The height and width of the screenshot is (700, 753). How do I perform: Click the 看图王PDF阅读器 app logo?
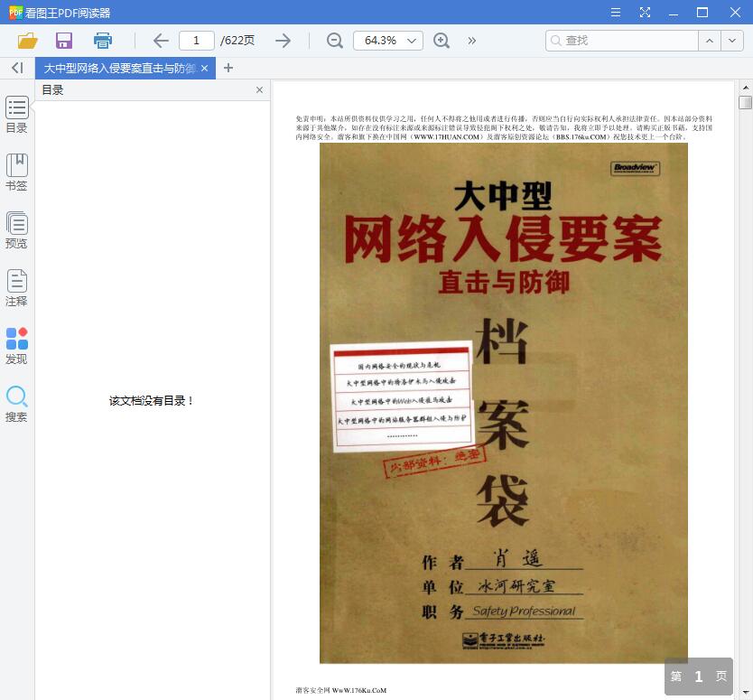click(x=15, y=13)
